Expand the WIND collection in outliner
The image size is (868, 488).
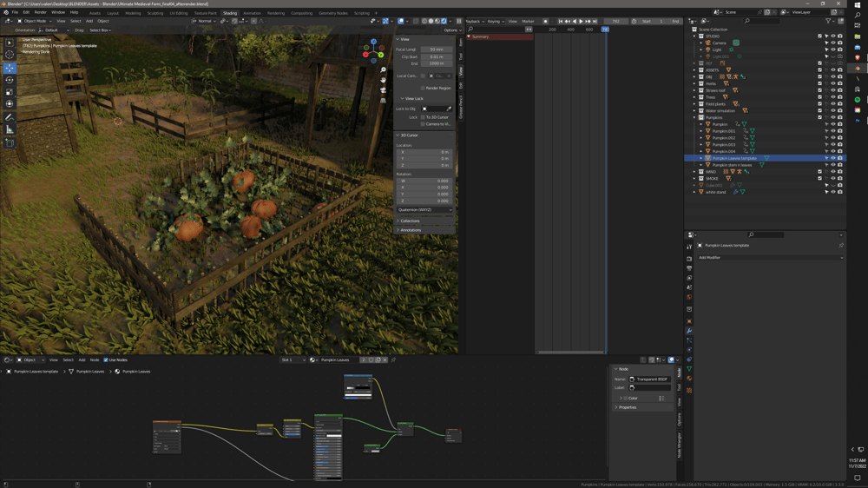pyautogui.click(x=694, y=172)
